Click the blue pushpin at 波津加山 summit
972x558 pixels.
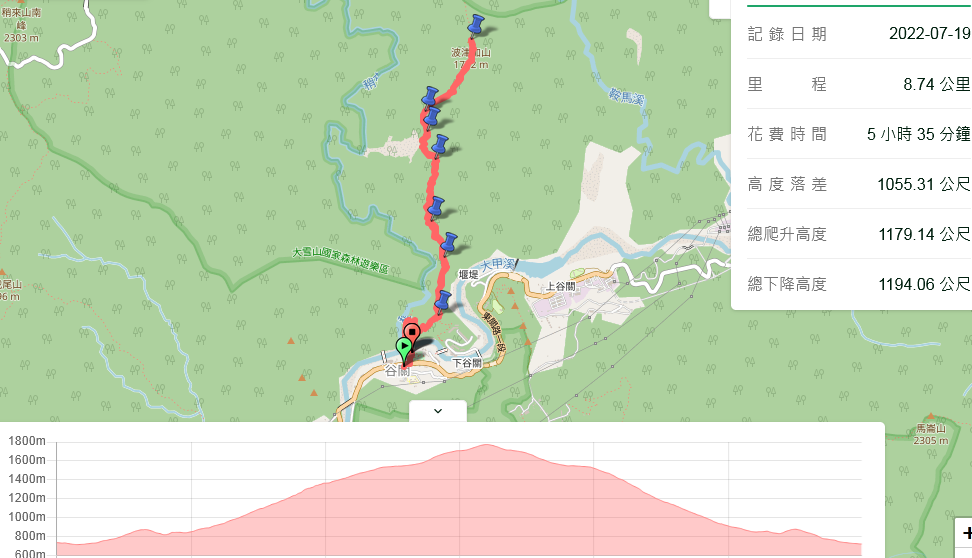(x=475, y=26)
